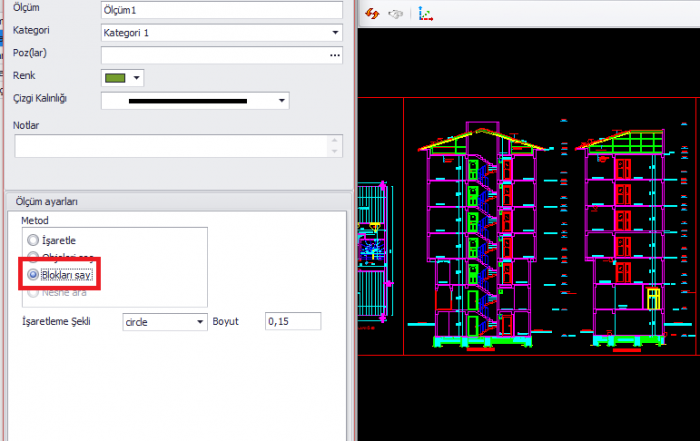Viewport: 700px width, 441px height.
Task: Click inside the Notlar text area
Action: [170, 146]
